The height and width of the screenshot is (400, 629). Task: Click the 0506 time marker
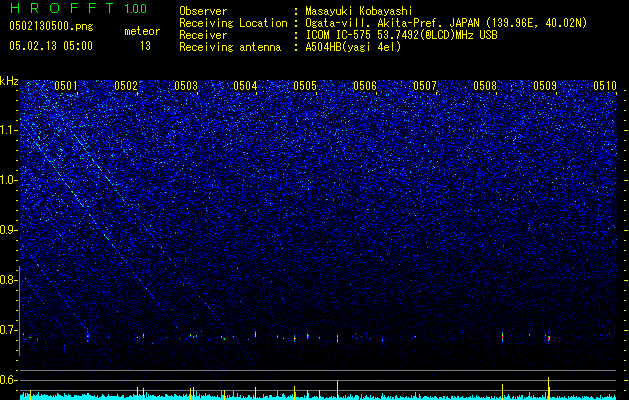(365, 86)
